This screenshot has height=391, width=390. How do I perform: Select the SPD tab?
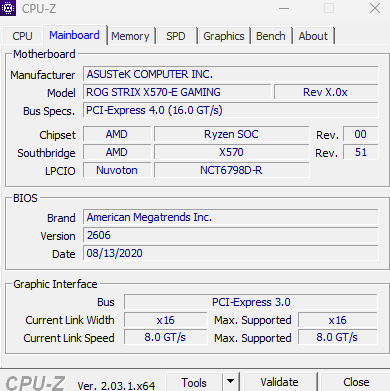point(176,36)
